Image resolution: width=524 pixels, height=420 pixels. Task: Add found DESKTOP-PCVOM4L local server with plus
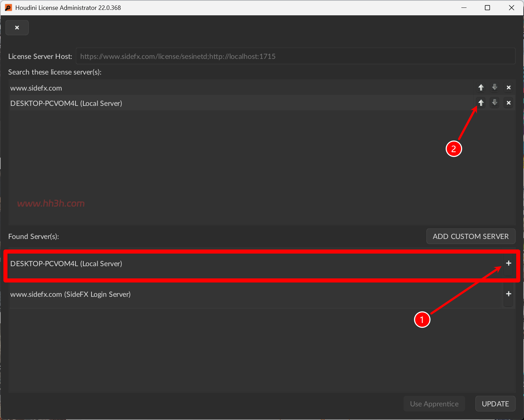click(x=508, y=263)
